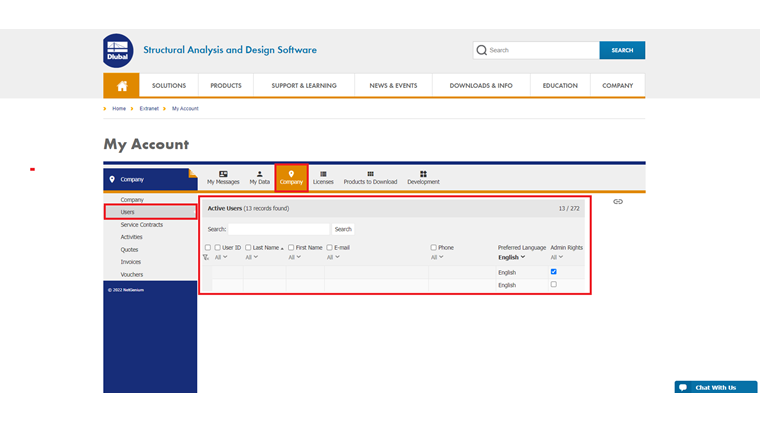Image resolution: width=760 pixels, height=423 pixels.
Task: Check Admin Rights for second user row
Action: 554,284
